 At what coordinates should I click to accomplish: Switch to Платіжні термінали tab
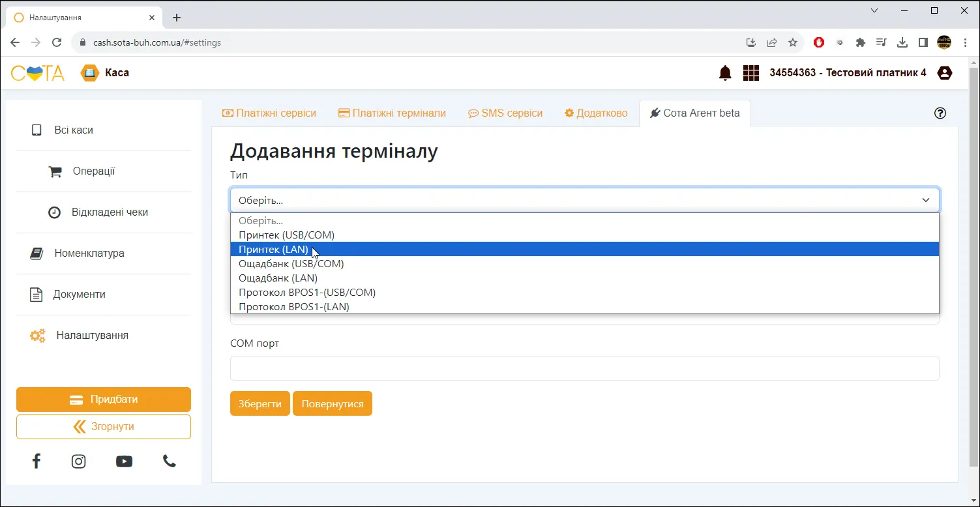tap(392, 113)
